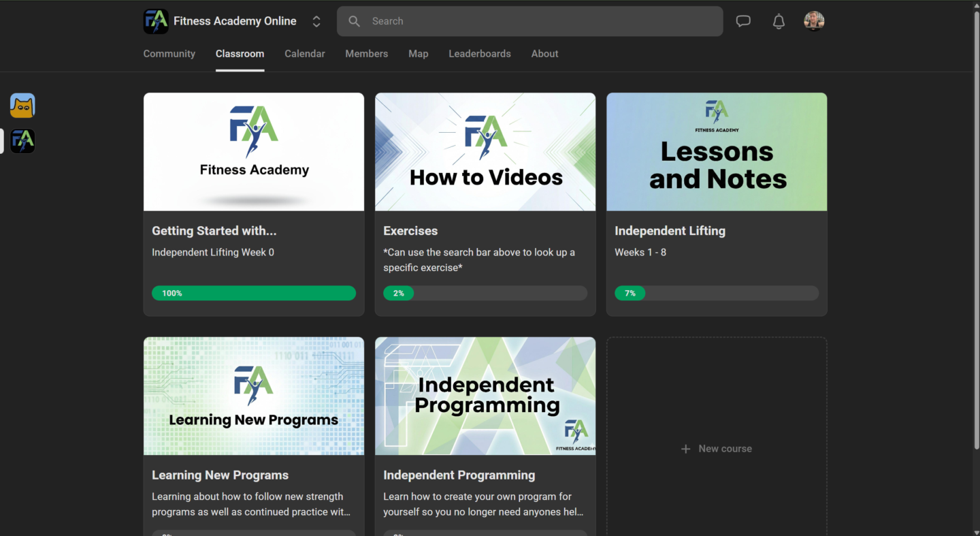Open the Learning New Programs thumbnail image
Viewport: 980px width, 536px height.
tap(254, 396)
